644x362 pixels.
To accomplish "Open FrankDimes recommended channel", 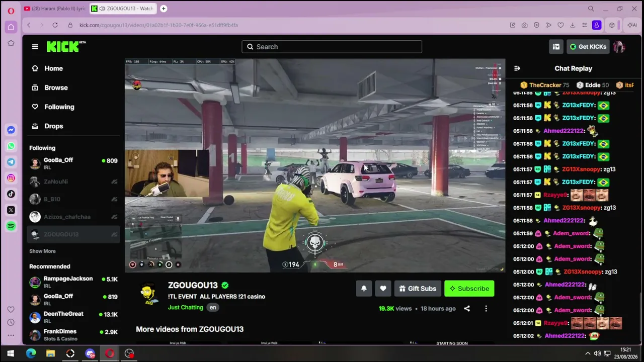I will pyautogui.click(x=73, y=335).
